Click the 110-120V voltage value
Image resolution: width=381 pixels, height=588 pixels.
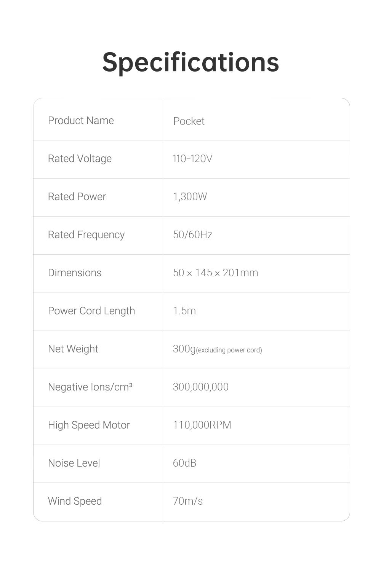click(192, 159)
